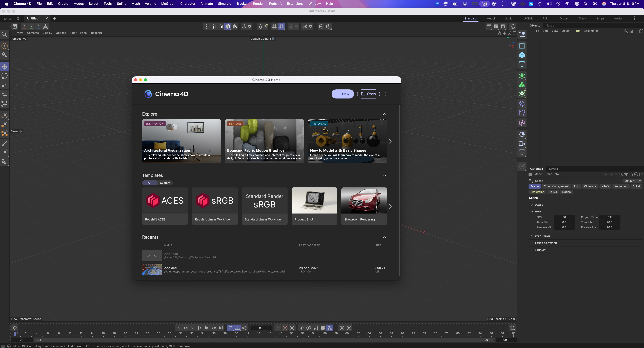Viewport: 644px width, 348px height.
Task: Select Points mode icon in top toolbar
Action: point(207,26)
